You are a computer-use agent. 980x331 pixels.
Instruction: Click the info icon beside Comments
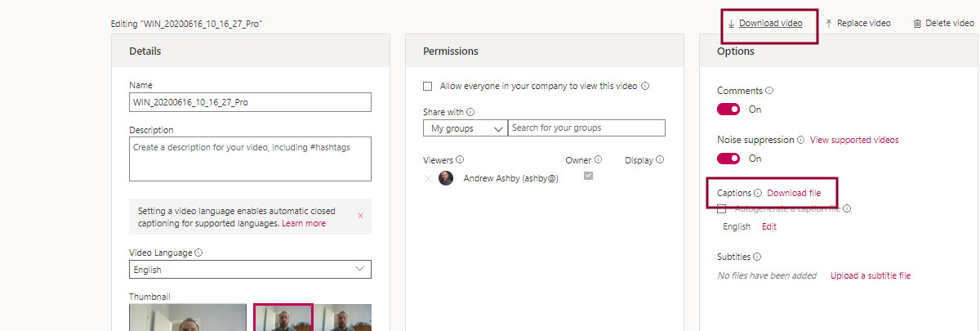point(769,91)
